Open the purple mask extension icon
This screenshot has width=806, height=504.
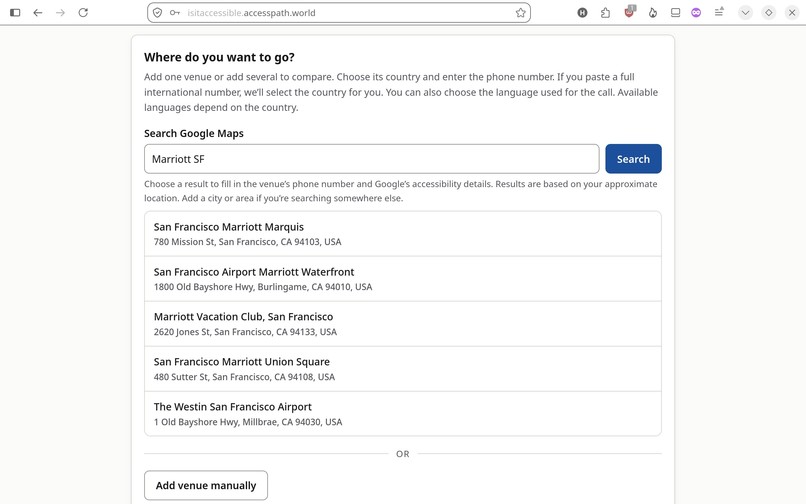pos(696,13)
